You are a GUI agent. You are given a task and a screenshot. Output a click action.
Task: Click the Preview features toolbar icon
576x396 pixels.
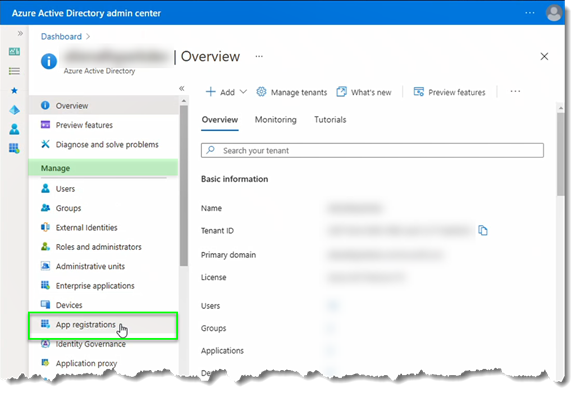(419, 91)
